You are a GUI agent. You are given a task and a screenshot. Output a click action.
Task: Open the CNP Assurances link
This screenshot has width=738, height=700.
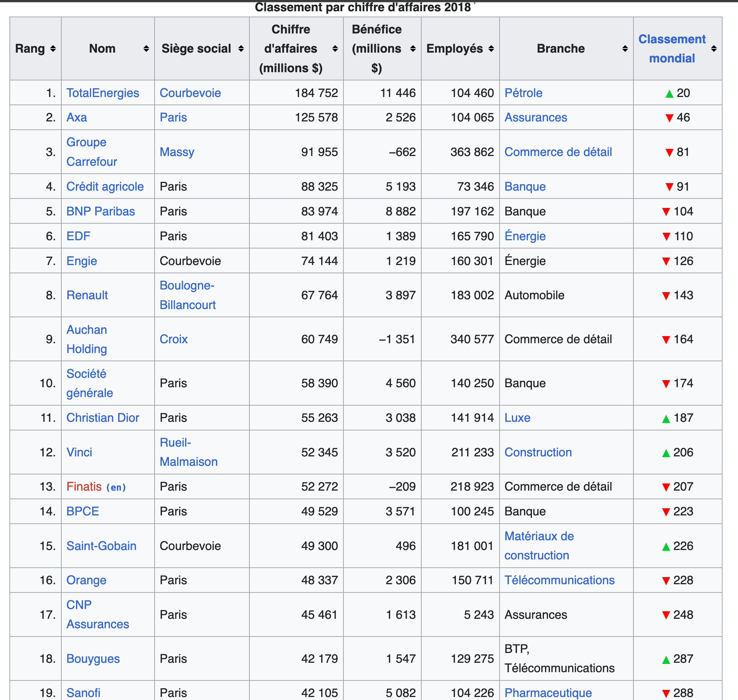point(97,615)
